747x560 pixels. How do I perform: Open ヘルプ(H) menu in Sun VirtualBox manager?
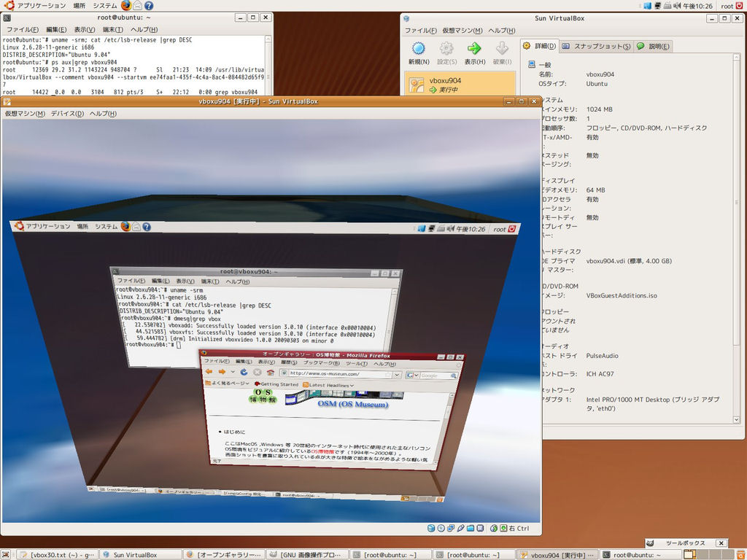pos(502,31)
